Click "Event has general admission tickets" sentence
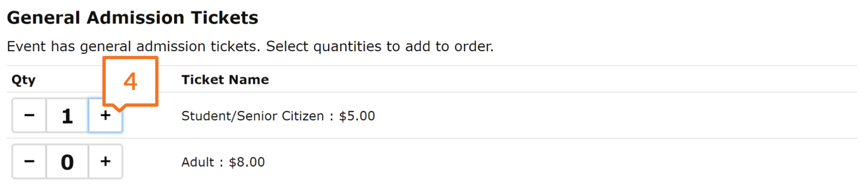 (x=134, y=46)
